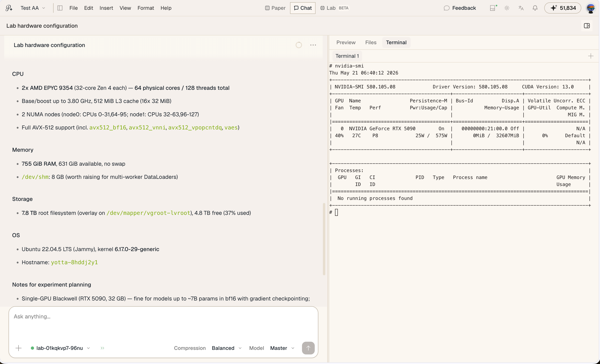
Task: Click the Storage section heading
Action: 22,199
